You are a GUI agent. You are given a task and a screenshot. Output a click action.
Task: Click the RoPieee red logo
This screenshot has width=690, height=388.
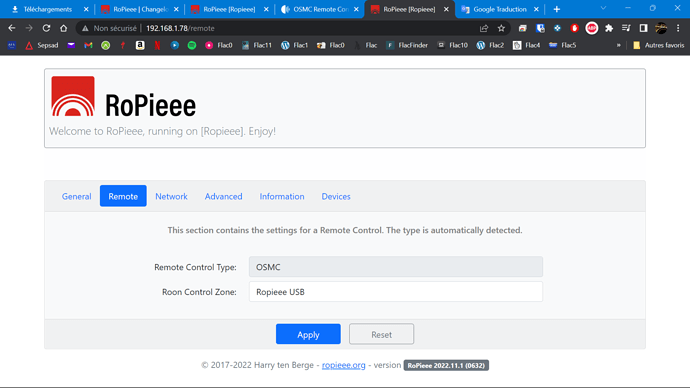coord(73,96)
